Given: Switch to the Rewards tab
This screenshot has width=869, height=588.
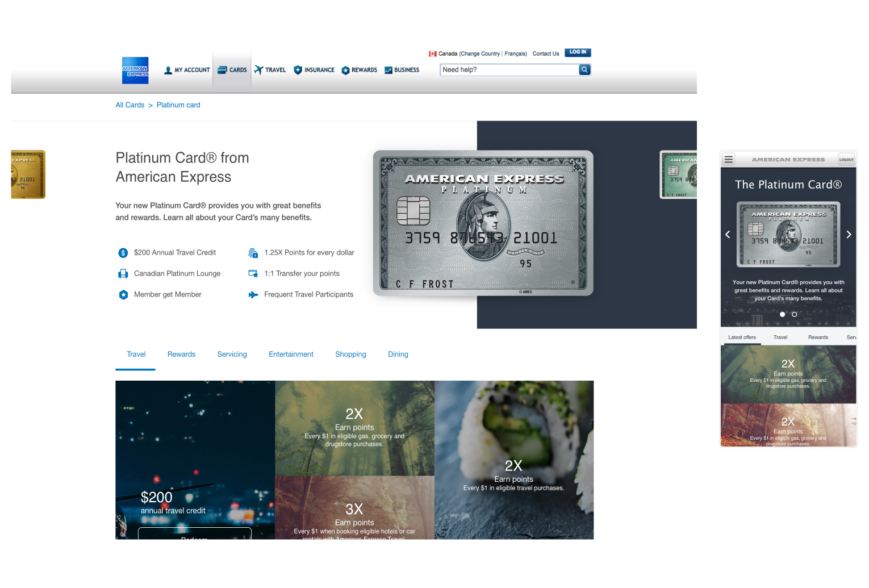Looking at the screenshot, I should [x=181, y=355].
